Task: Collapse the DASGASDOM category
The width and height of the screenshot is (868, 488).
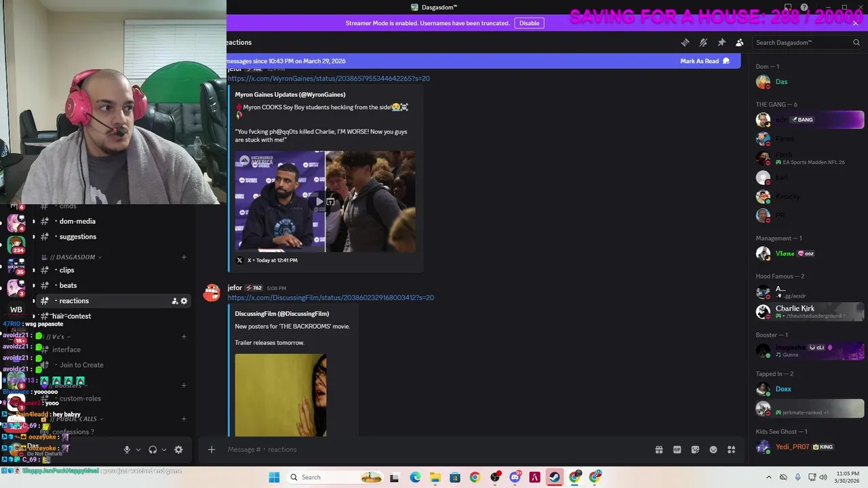Action: click(x=75, y=257)
